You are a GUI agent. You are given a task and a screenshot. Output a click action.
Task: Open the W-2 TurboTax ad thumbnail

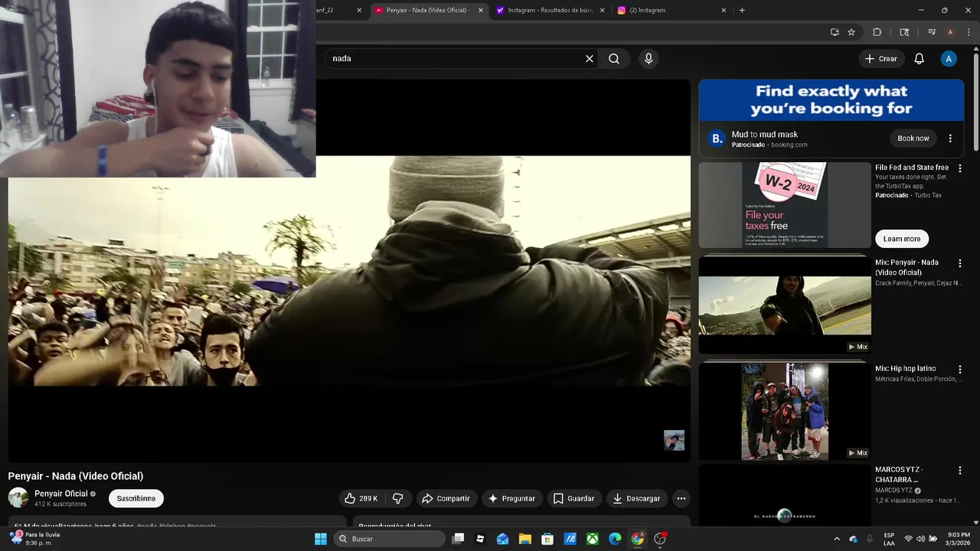785,205
